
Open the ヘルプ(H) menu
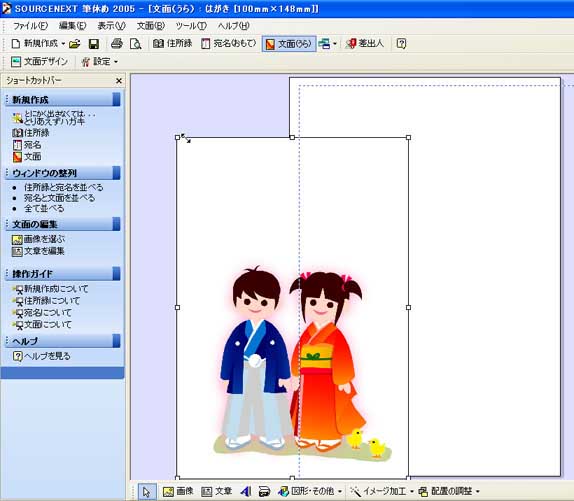pyautogui.click(x=234, y=26)
